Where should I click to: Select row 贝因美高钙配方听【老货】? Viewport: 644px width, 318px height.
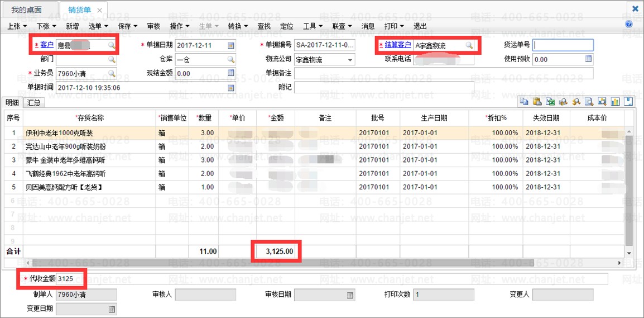point(315,187)
